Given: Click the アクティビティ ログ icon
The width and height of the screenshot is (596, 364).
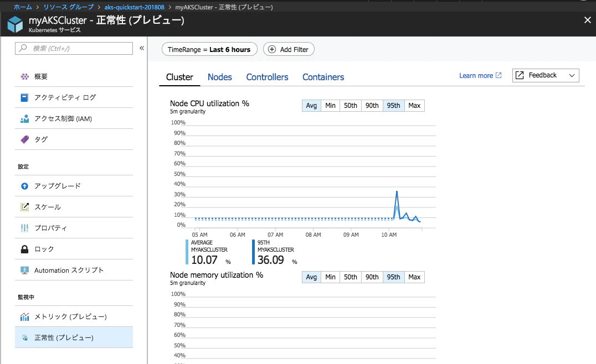Looking at the screenshot, I should pyautogui.click(x=24, y=97).
